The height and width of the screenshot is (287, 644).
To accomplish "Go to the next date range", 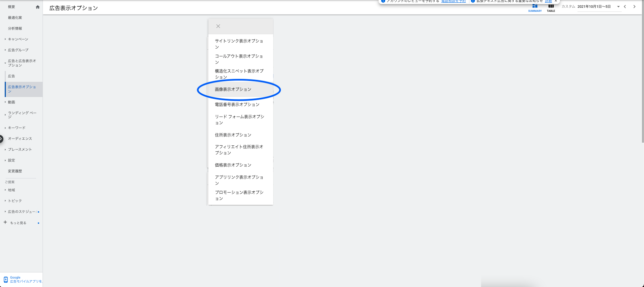I will tap(634, 7).
